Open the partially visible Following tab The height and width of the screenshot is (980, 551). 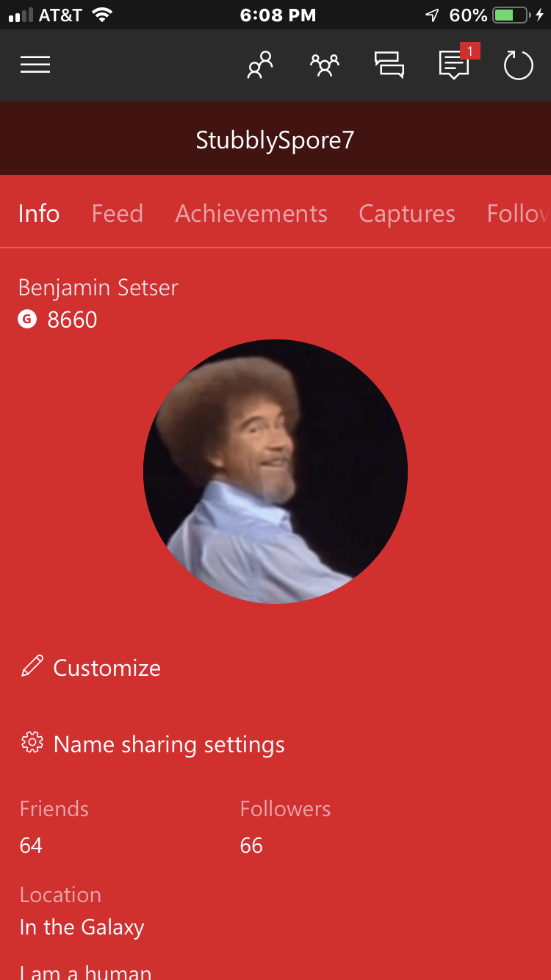point(519,214)
